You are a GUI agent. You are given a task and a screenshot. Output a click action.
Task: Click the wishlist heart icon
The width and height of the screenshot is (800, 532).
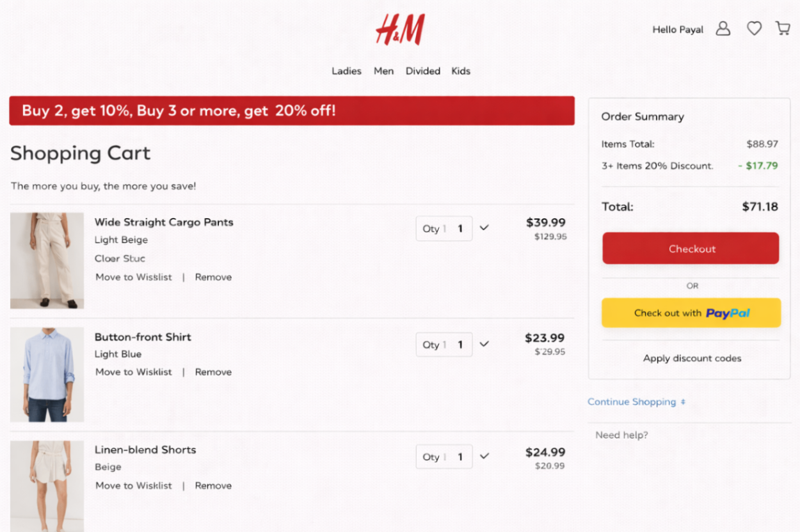pyautogui.click(x=754, y=28)
